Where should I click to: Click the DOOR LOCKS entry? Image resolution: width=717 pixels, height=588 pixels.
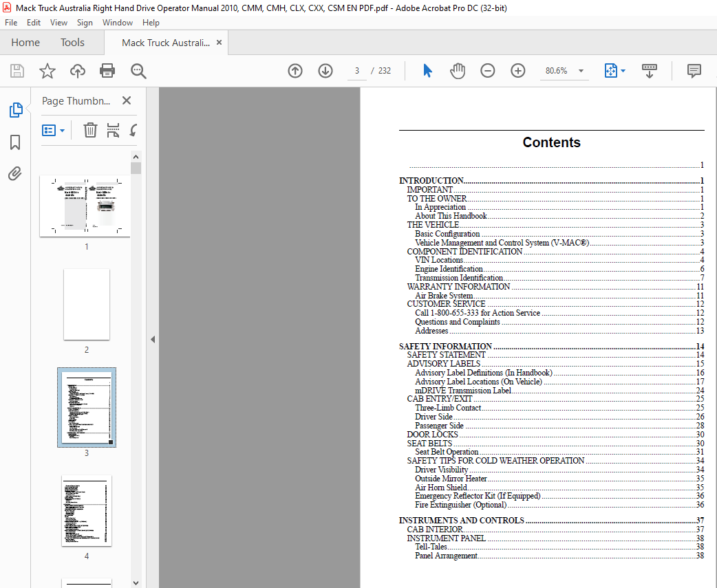click(555, 435)
